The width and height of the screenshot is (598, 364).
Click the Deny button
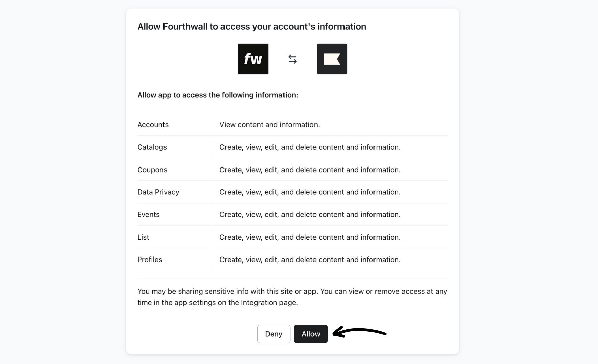(273, 334)
